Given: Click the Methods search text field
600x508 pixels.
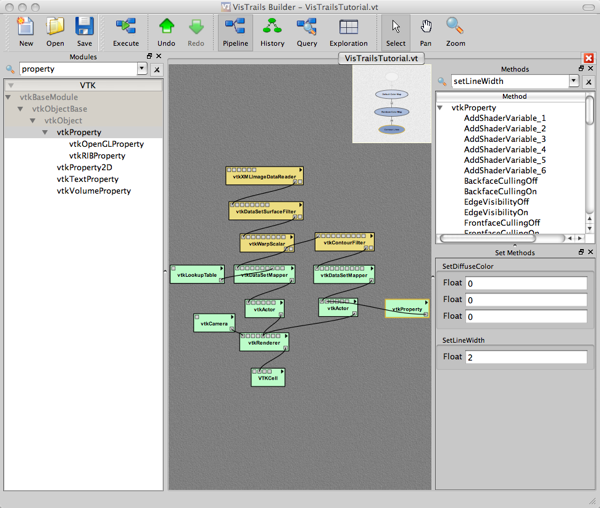Looking at the screenshot, I should pos(510,81).
